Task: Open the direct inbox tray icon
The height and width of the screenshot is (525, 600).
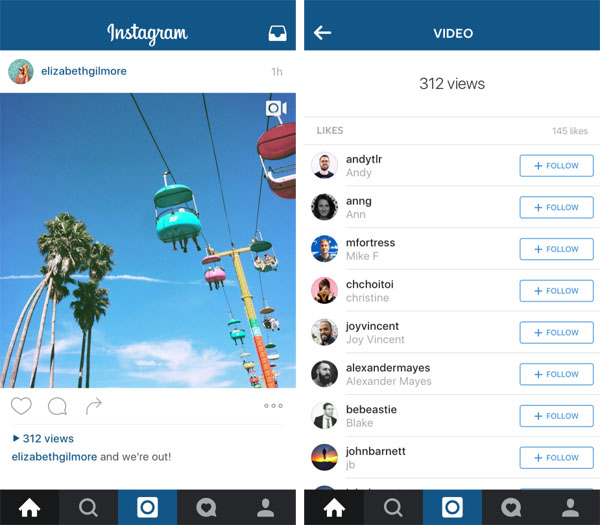Action: (277, 33)
